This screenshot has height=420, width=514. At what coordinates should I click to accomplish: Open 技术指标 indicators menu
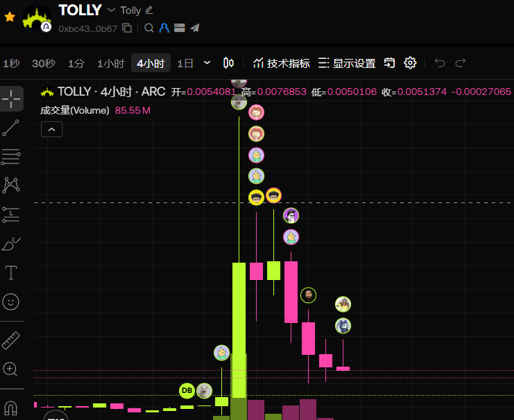(x=281, y=63)
